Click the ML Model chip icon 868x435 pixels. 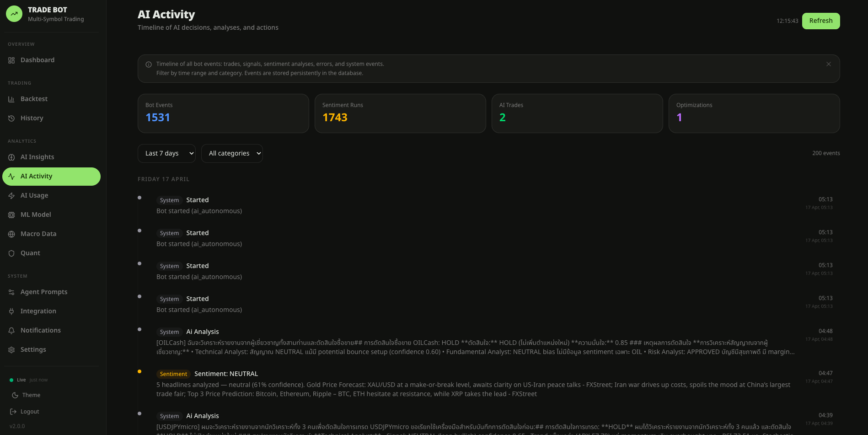click(x=11, y=215)
